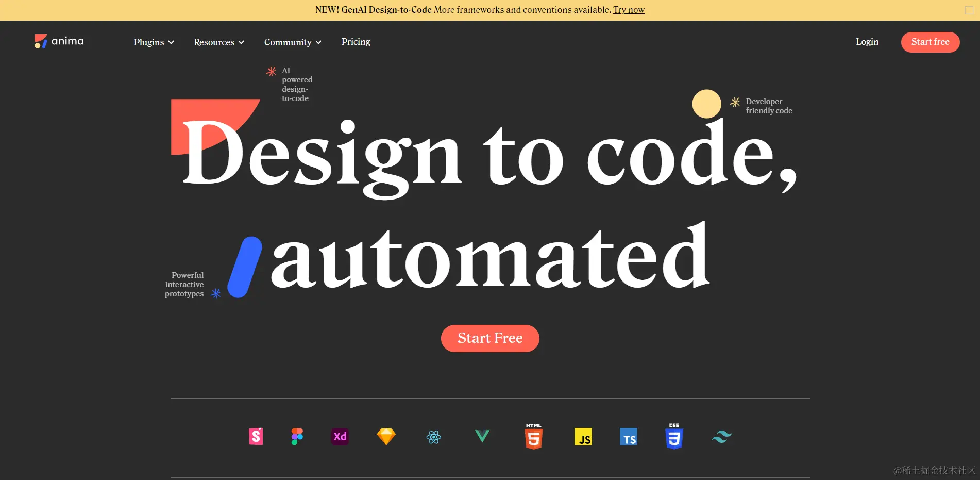Click the yellow JS icon
Image resolution: width=980 pixels, height=480 pixels.
coord(583,437)
